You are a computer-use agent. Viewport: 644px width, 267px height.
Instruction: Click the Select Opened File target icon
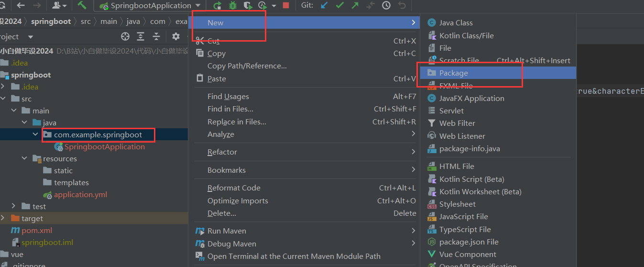(x=125, y=36)
